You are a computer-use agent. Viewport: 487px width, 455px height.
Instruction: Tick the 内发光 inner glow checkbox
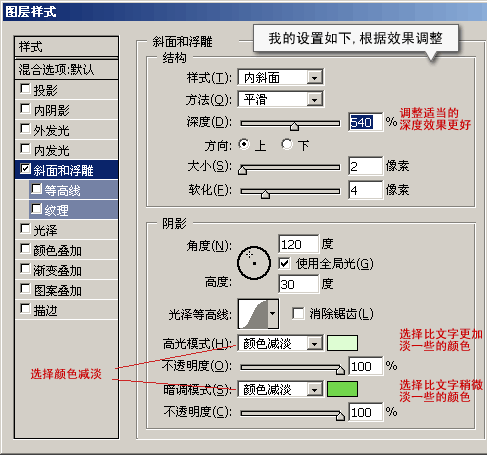coord(25,149)
